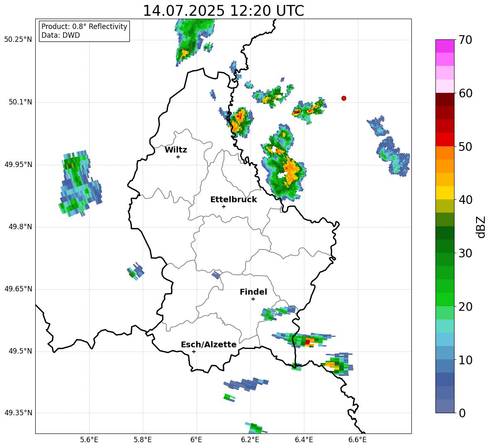The width and height of the screenshot is (491, 448).
Task: Click the title "14.07.2025 12:20 UTC"
Action: pyautogui.click(x=223, y=11)
